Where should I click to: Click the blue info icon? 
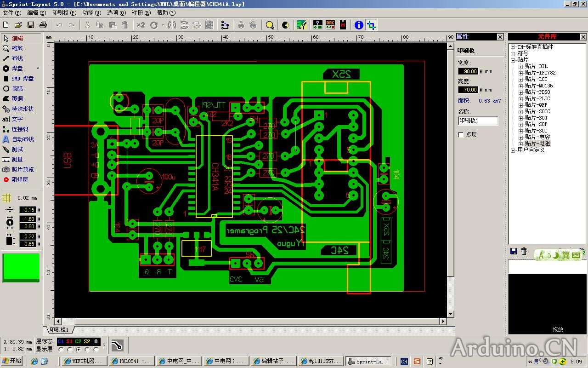[x=359, y=25]
